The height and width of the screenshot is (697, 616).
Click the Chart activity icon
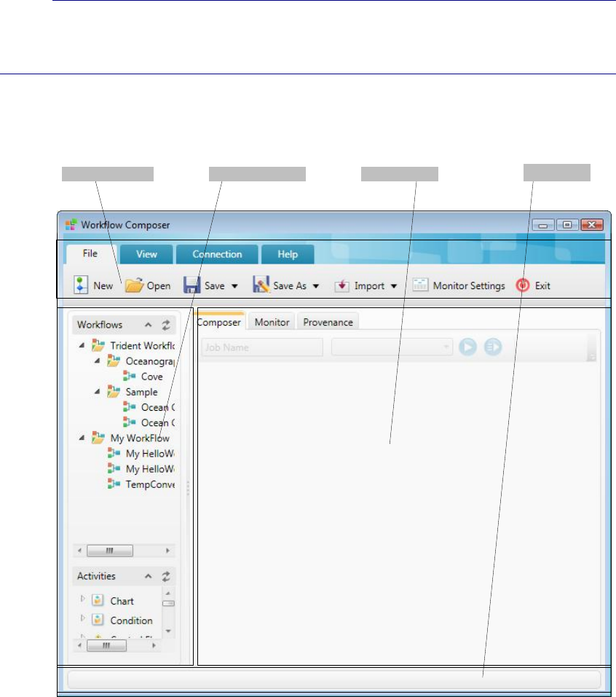[98, 601]
